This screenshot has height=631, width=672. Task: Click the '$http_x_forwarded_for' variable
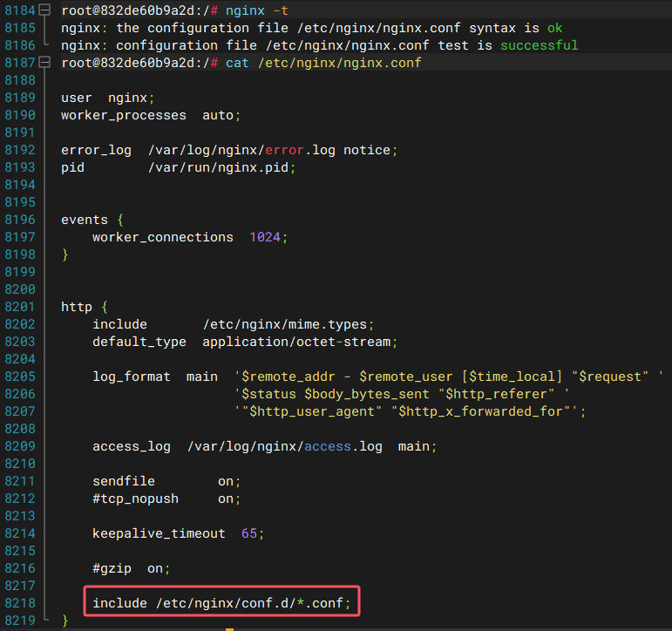tap(480, 411)
